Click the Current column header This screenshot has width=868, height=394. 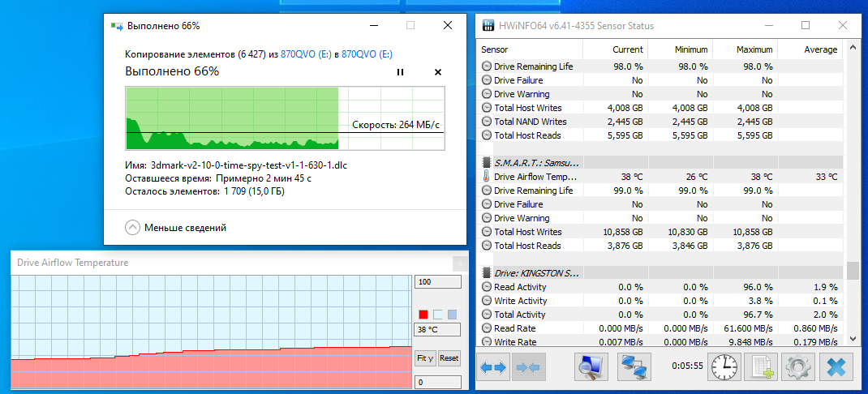[x=615, y=49]
